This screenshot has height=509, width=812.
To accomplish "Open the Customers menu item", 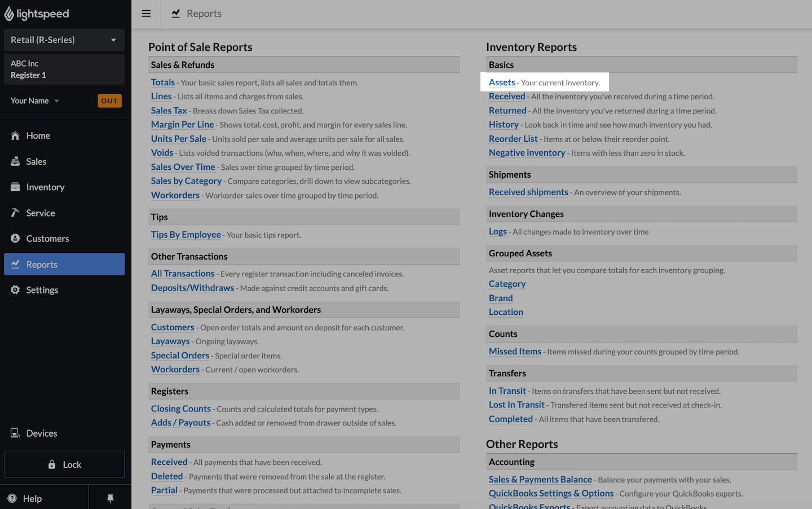I will 64,239.
